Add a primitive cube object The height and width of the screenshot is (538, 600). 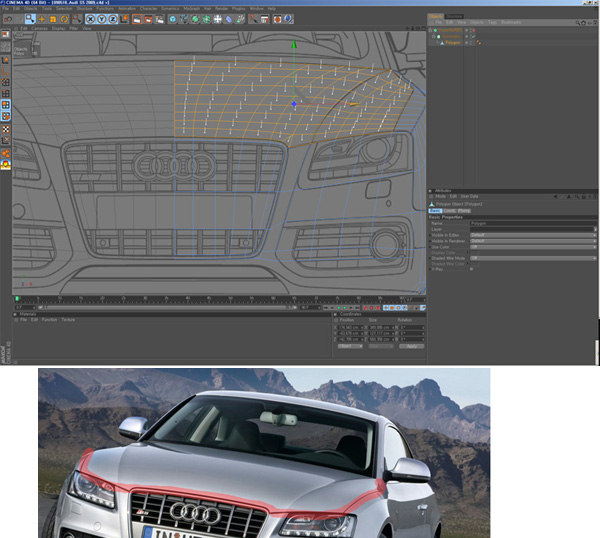click(x=173, y=19)
